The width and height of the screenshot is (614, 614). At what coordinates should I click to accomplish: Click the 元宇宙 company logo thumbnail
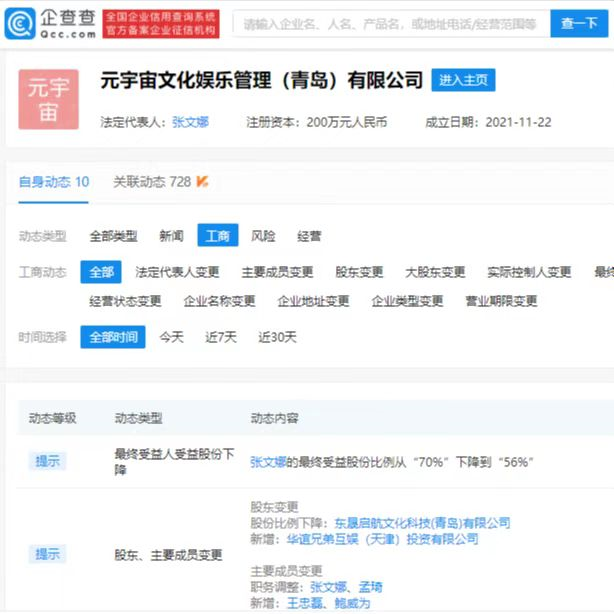pos(49,99)
